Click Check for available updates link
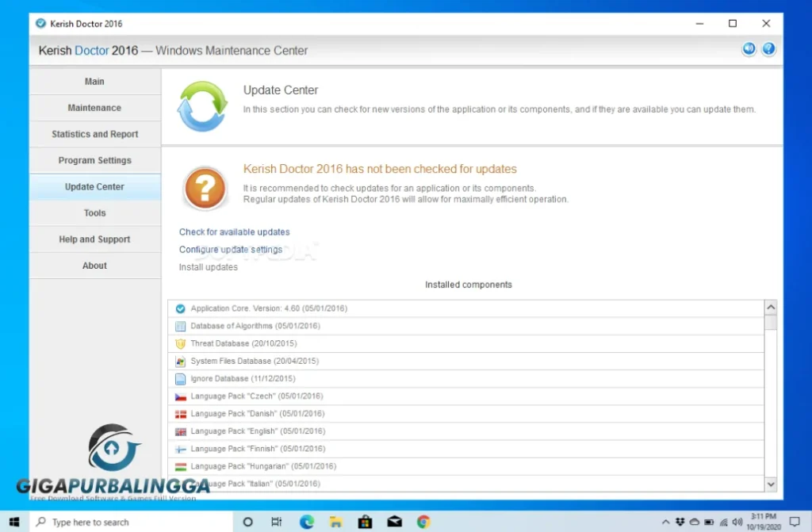This screenshot has height=532, width=812. pos(234,232)
